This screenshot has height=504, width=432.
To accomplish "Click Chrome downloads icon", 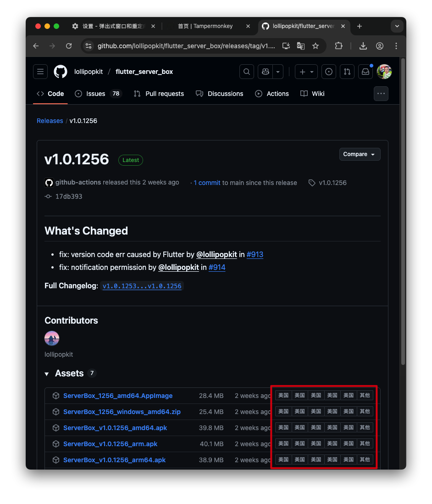I will click(363, 46).
